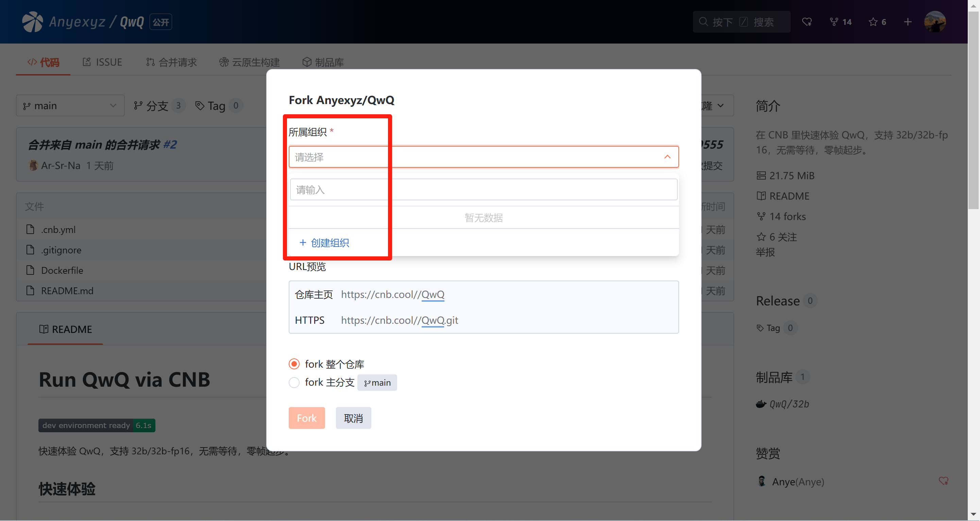Open the plus create menu in header
The image size is (980, 521).
(908, 22)
